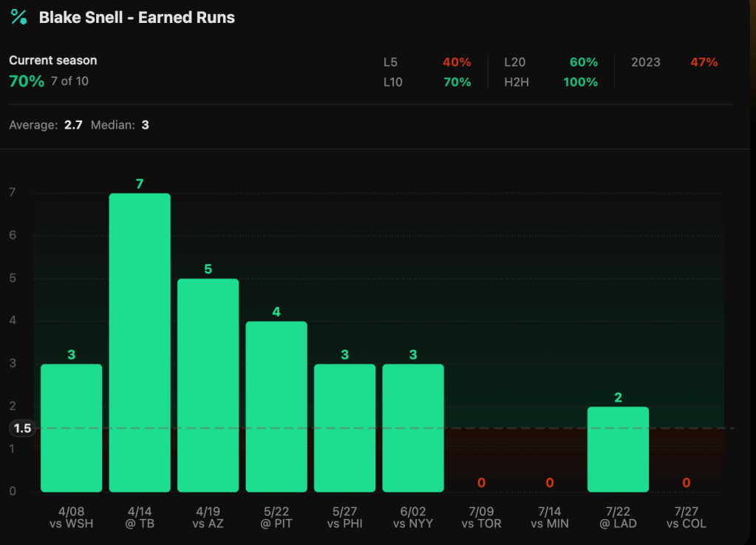Click the percent icon beside Blake Snell title
Screen dimensions: 756x545
[18, 18]
